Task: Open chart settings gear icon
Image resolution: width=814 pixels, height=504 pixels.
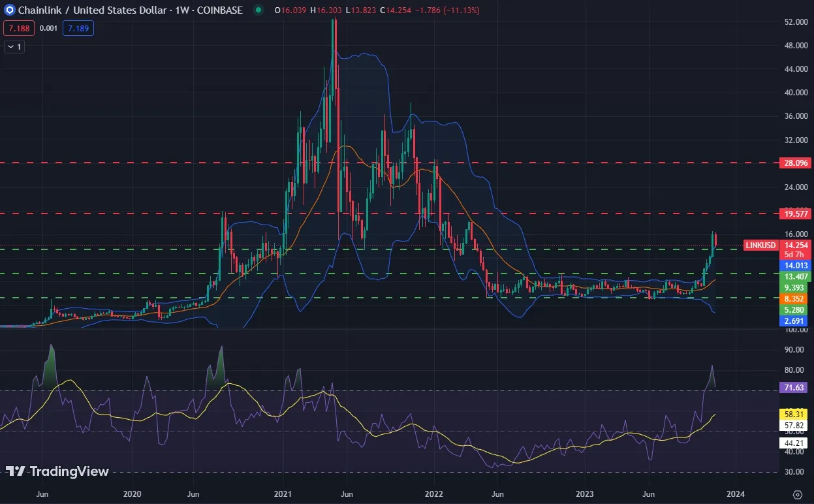Action: 797,494
